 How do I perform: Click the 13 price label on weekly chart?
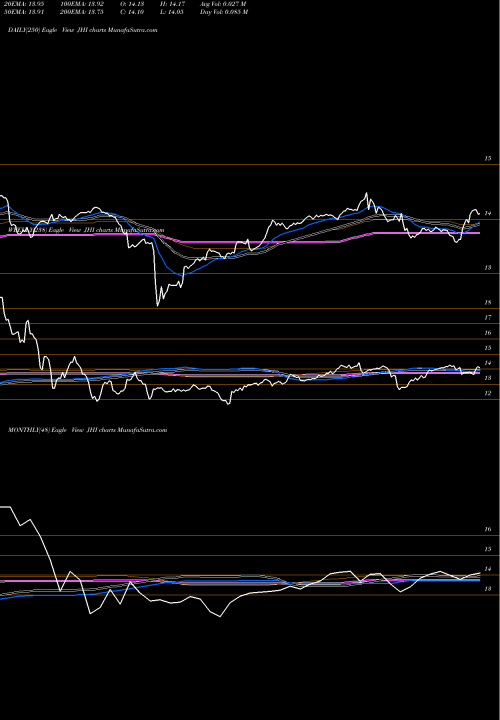488,378
